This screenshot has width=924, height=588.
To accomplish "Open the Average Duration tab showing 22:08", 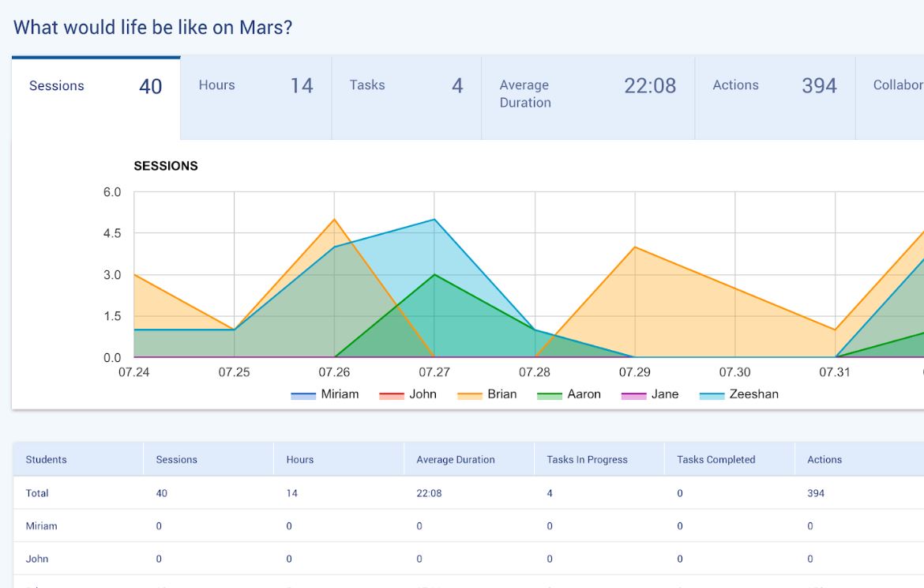I will [x=588, y=93].
